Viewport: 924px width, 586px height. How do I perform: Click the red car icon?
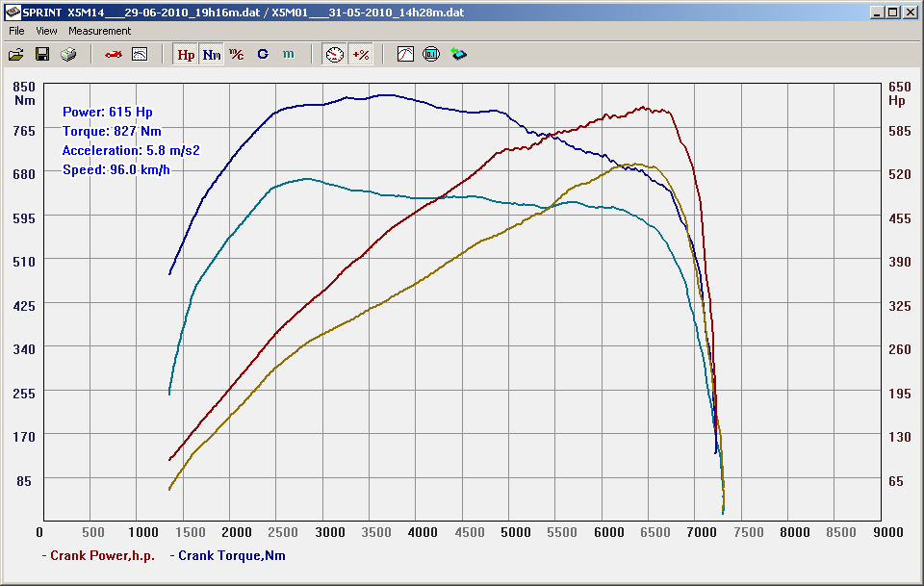[114, 55]
